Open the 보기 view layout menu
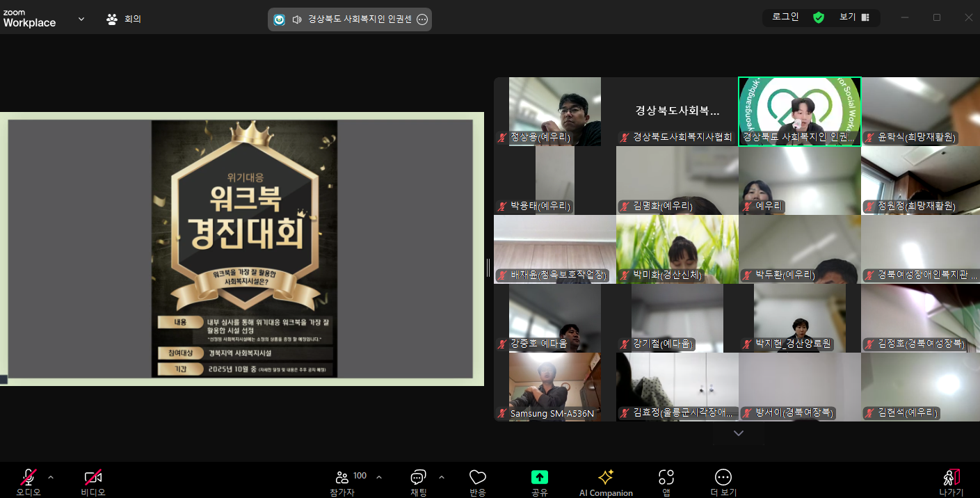The image size is (980, 498). click(x=855, y=17)
